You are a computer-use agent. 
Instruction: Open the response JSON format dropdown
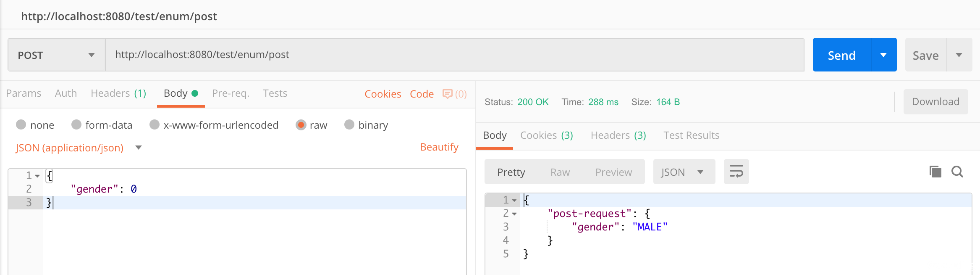(684, 172)
